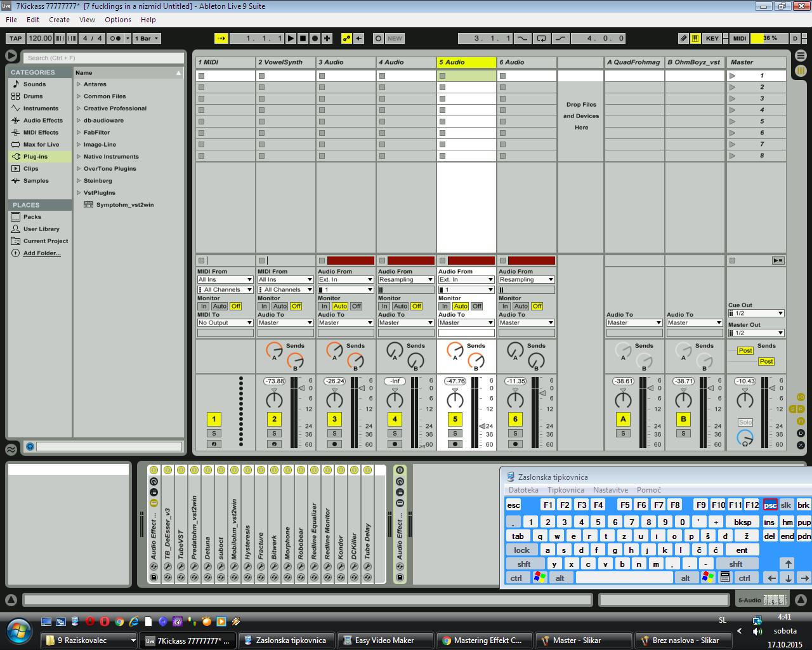Click the TAP tempo button

coord(15,38)
